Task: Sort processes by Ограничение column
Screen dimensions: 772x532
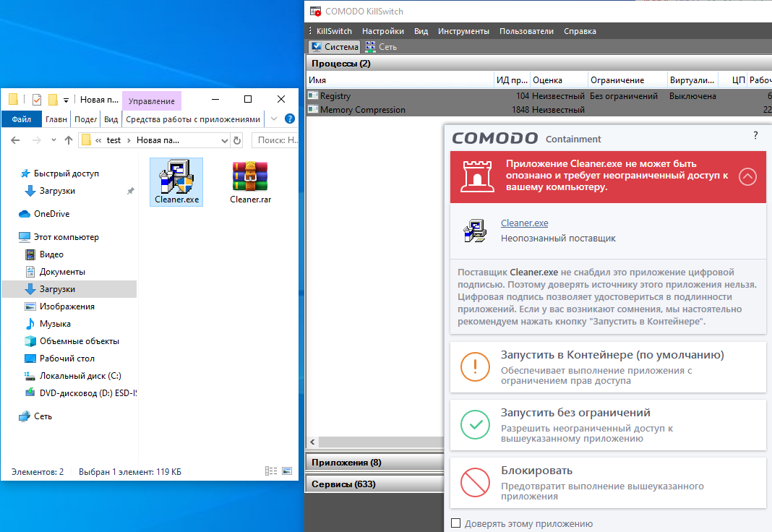Action: point(627,80)
